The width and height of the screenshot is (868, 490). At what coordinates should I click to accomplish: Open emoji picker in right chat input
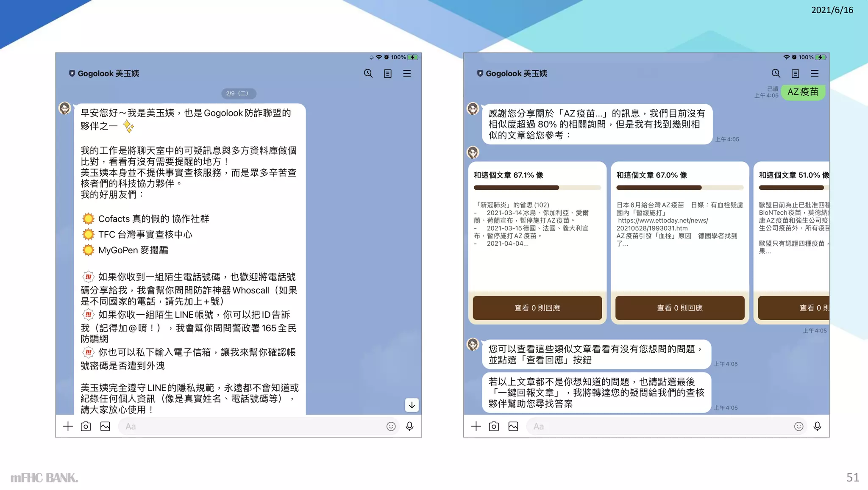click(798, 426)
